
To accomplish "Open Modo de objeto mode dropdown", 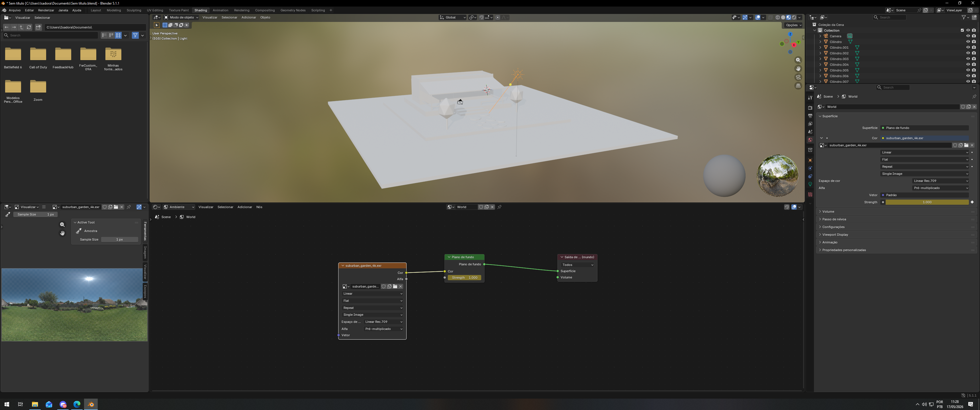I will [x=181, y=17].
